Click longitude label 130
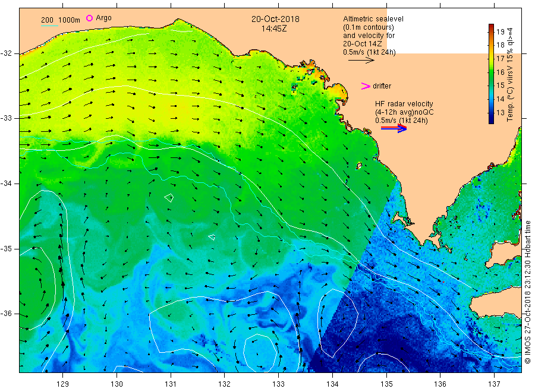This screenshot has height=392, width=535. coord(117,384)
